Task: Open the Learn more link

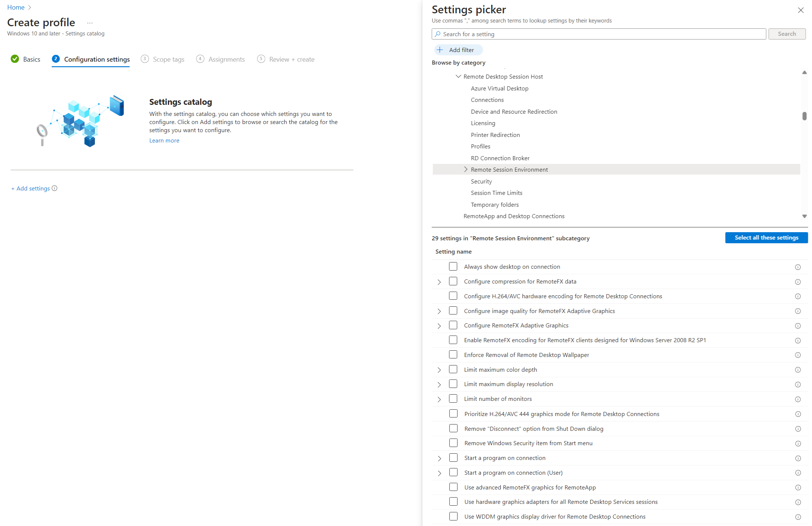Action: pyautogui.click(x=164, y=141)
